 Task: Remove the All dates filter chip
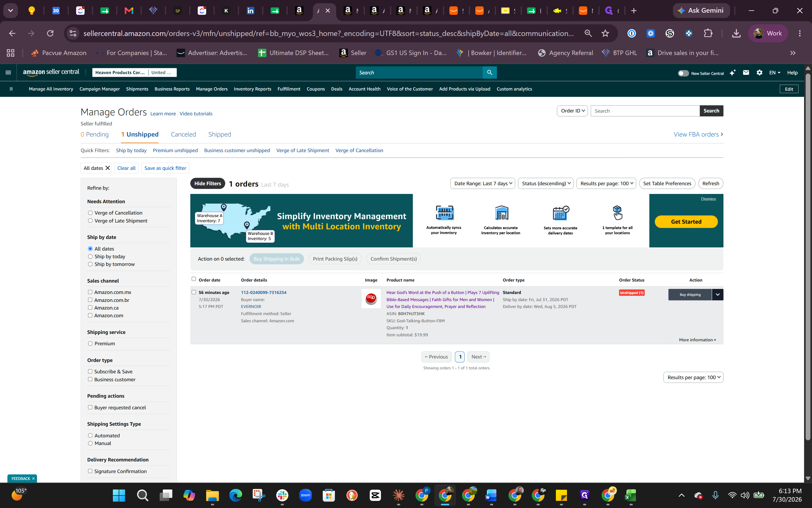pos(108,168)
